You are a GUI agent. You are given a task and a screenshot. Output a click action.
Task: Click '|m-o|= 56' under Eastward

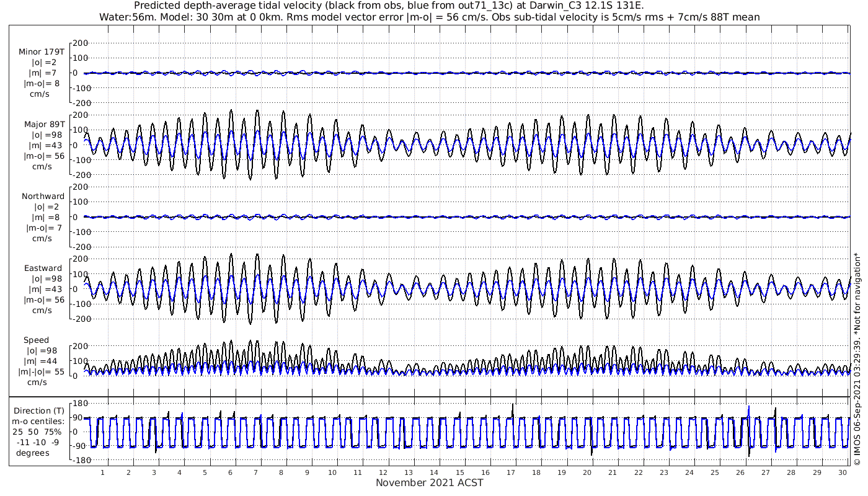(x=44, y=299)
